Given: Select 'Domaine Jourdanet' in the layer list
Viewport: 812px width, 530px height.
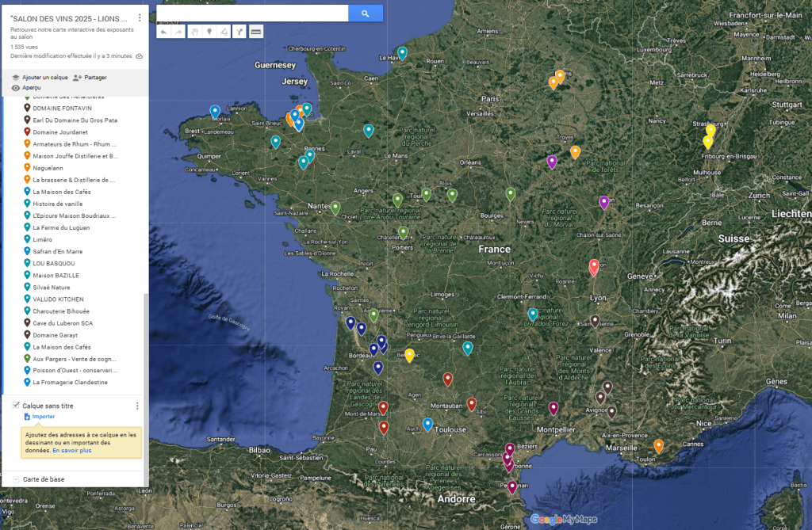Looking at the screenshot, I should click(60, 132).
